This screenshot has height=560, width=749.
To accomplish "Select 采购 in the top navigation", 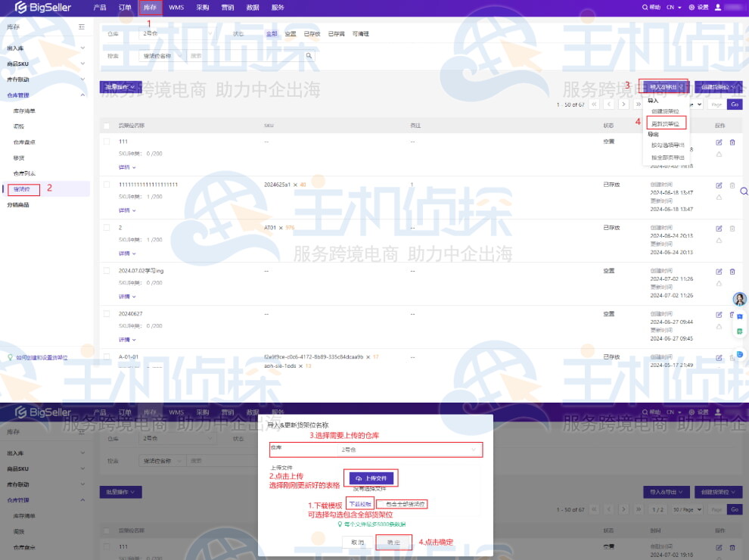I will pos(203,8).
